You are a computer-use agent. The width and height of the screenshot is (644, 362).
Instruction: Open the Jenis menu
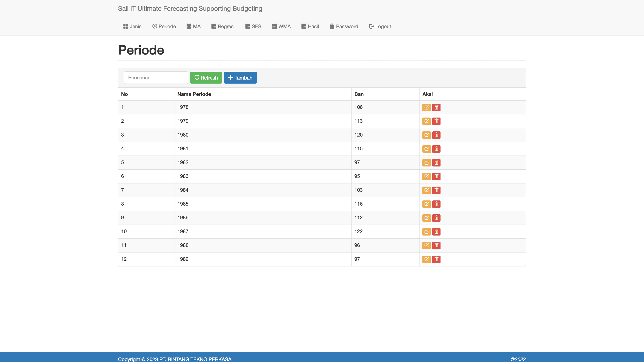[132, 27]
